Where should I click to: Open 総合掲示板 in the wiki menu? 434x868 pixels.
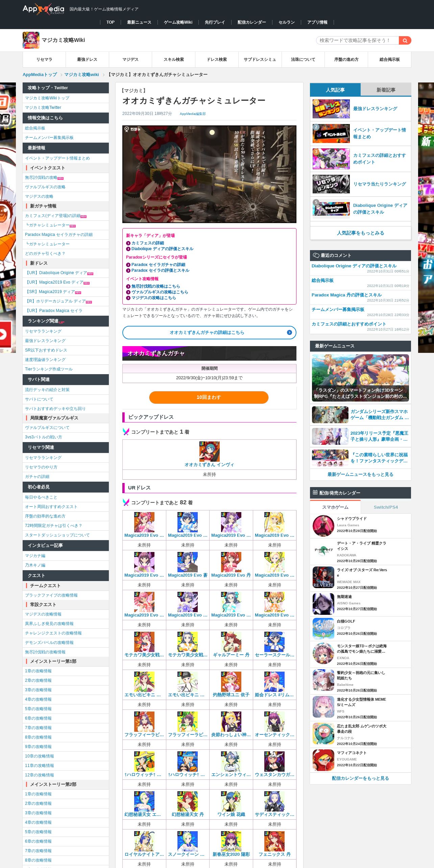coord(389,59)
